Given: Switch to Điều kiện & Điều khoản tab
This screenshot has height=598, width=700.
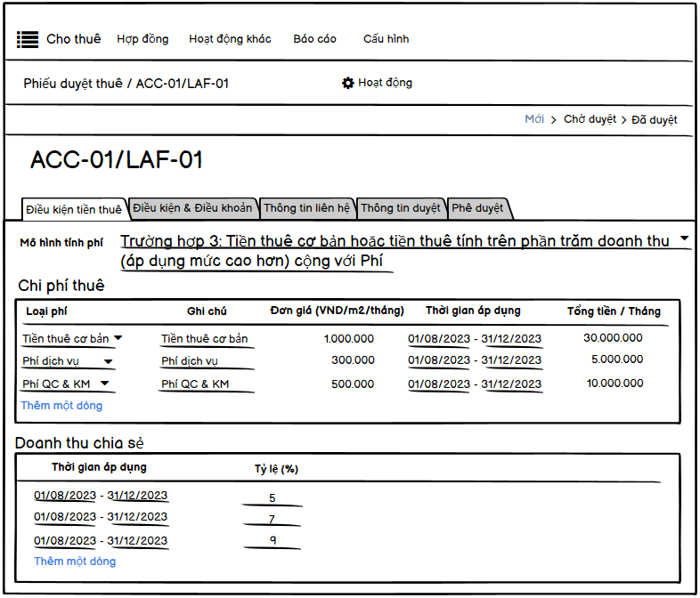Looking at the screenshot, I should pos(192,208).
